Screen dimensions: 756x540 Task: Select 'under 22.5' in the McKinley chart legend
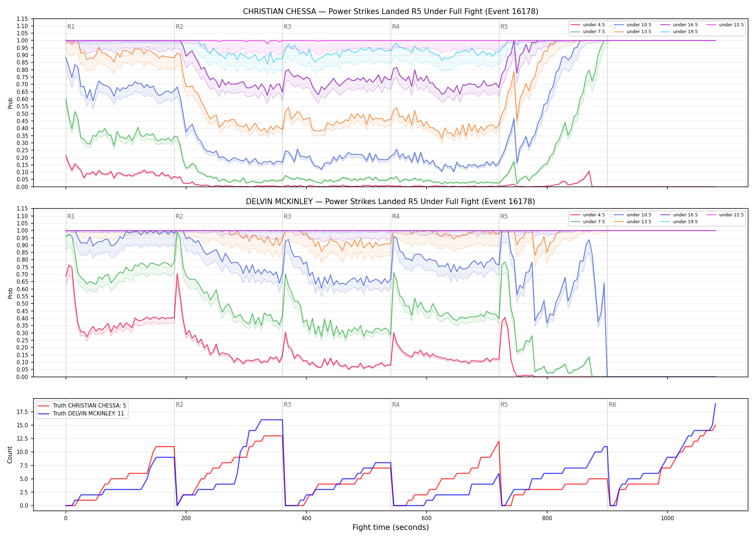725,215
